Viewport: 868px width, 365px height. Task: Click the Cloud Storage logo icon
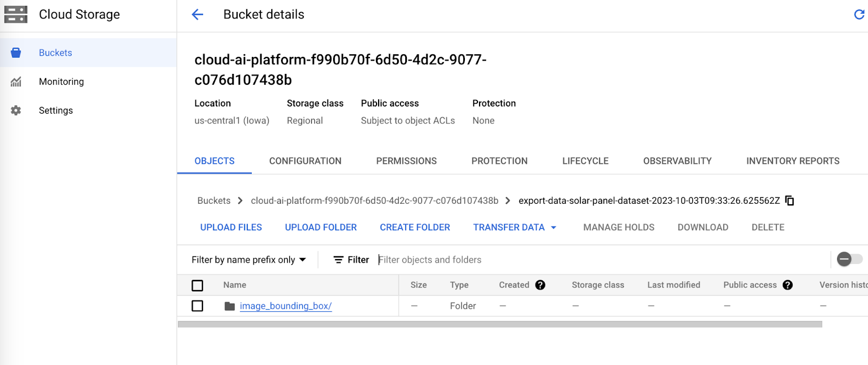16,15
